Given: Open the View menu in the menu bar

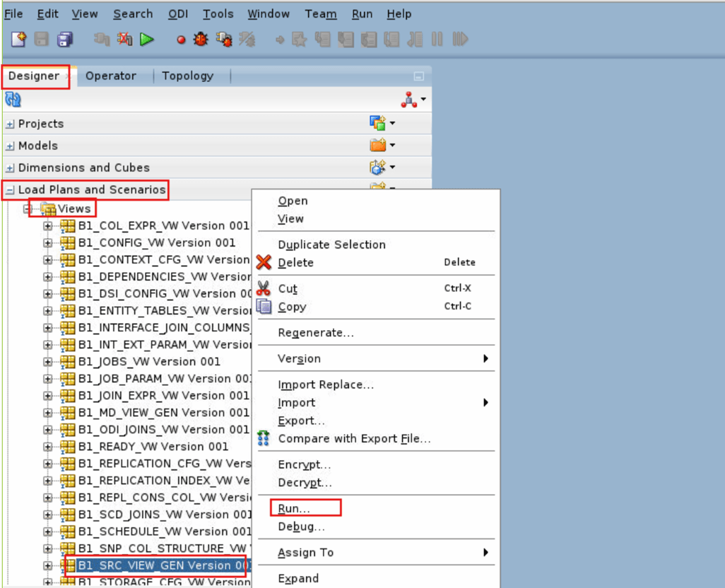Looking at the screenshot, I should pos(85,14).
